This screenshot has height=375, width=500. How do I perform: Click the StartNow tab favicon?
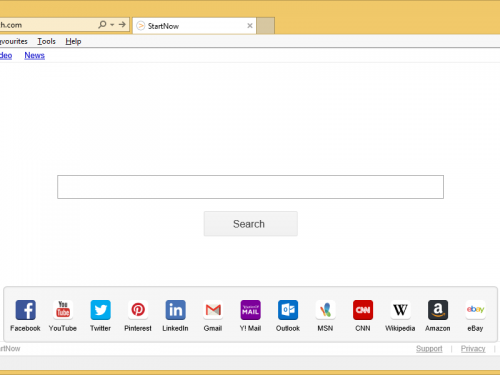(141, 26)
